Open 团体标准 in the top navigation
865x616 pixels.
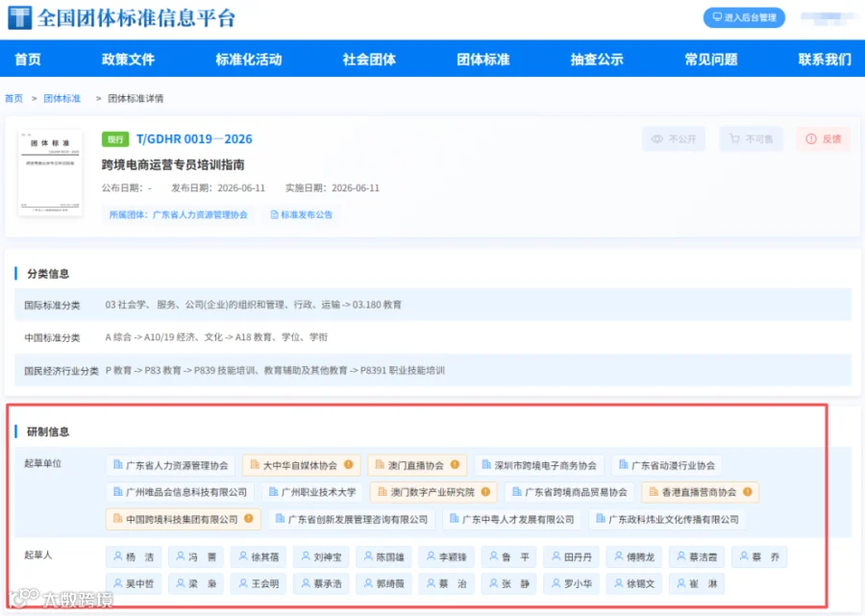pyautogui.click(x=483, y=59)
